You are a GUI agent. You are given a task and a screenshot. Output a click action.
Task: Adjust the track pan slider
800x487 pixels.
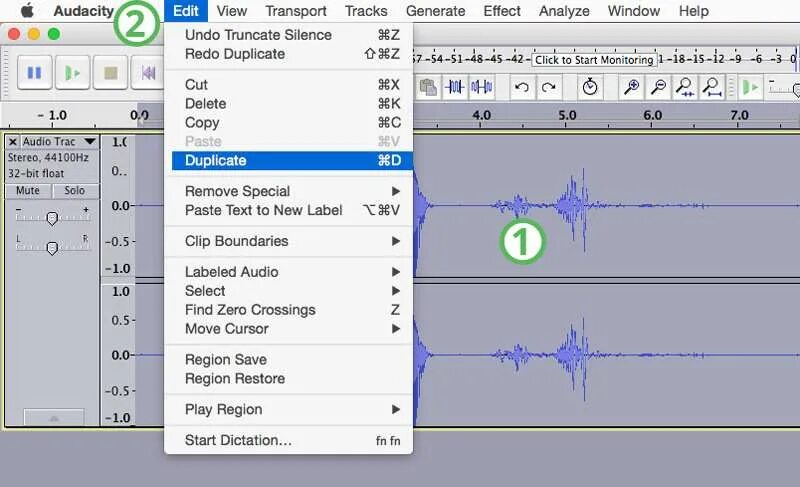tap(52, 248)
